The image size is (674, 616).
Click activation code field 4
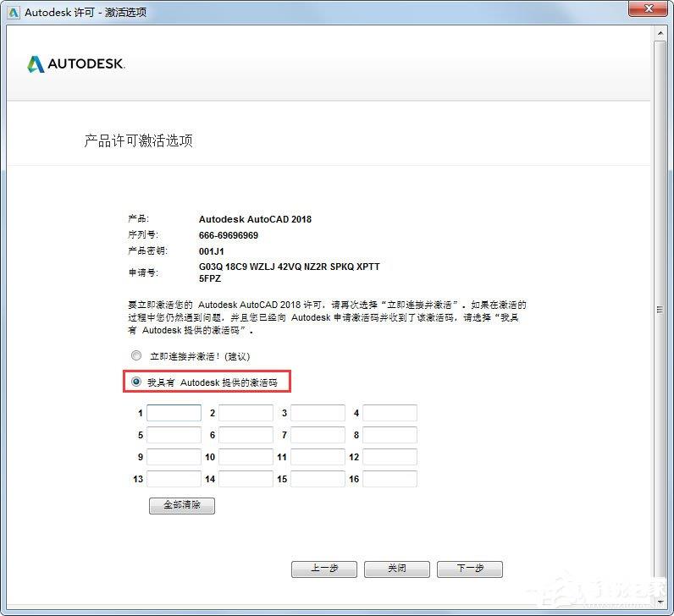click(x=389, y=413)
